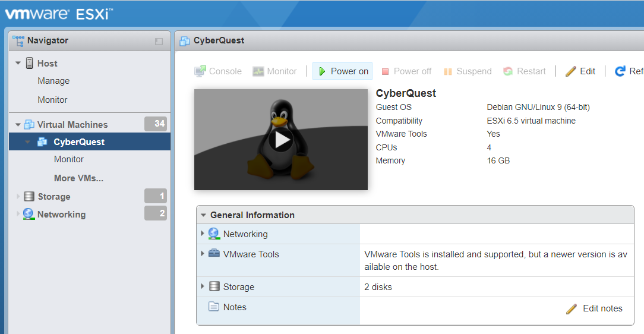Viewport: 644px width, 334px height.
Task: Click the red Power off square icon
Action: (x=385, y=71)
